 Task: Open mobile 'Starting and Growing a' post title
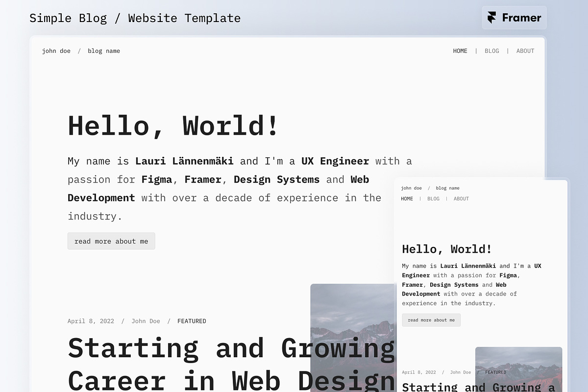tap(479, 387)
